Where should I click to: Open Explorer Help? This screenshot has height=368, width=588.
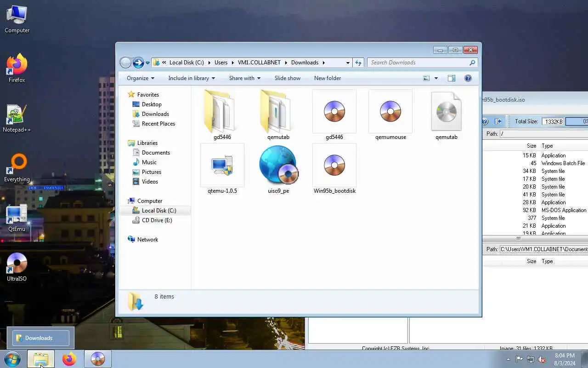(468, 78)
